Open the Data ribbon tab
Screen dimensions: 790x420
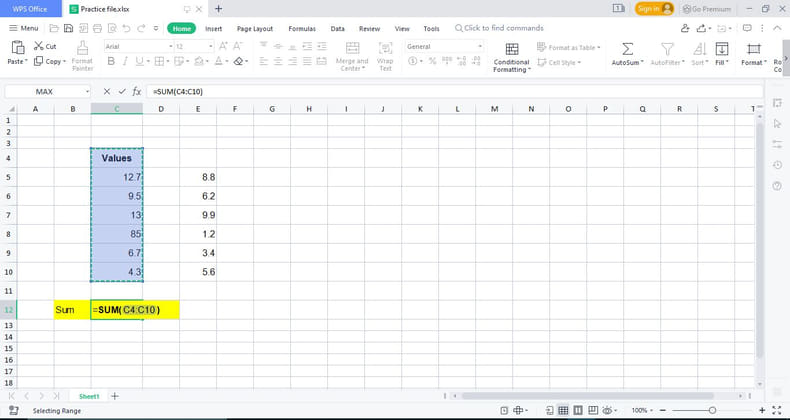(x=338, y=29)
